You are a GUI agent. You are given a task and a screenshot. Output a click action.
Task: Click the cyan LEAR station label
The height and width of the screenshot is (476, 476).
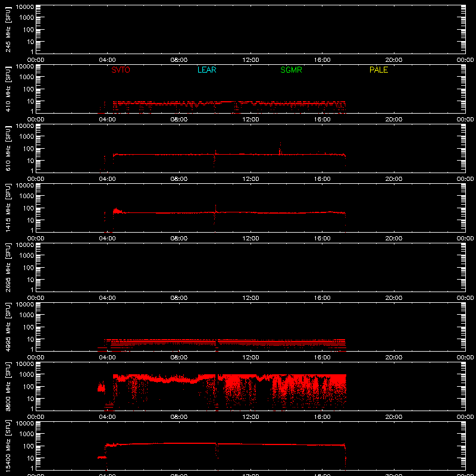click(206, 70)
